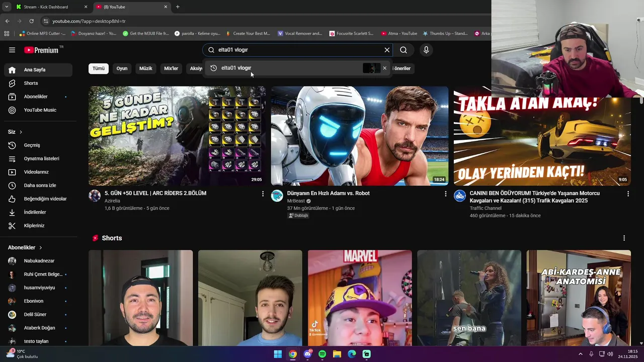Open Nabukadnezar subscription

38,261
